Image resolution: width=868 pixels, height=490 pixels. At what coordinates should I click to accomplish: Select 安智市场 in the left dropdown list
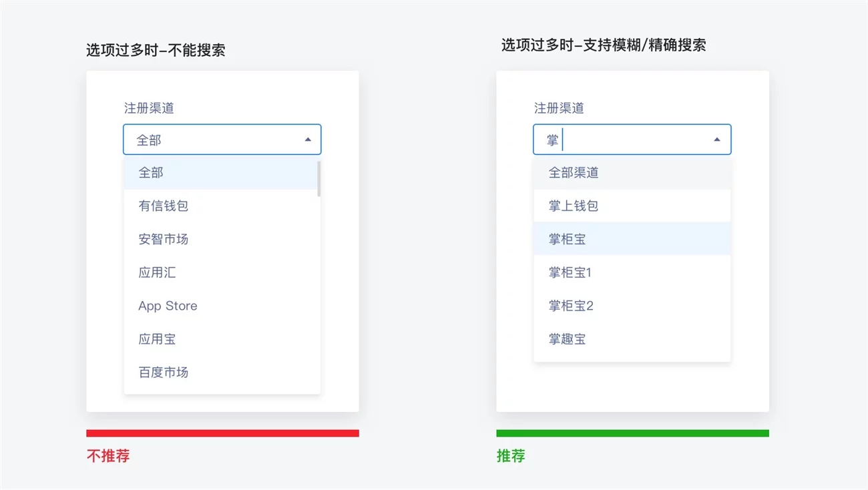164,239
